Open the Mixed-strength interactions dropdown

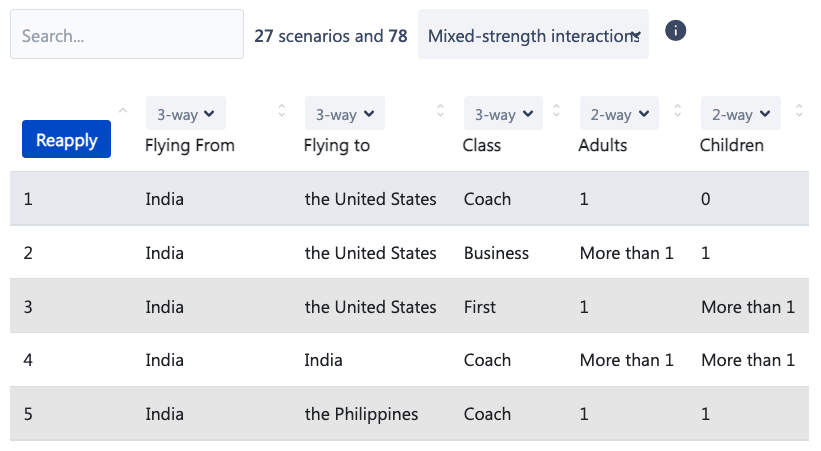(533, 35)
